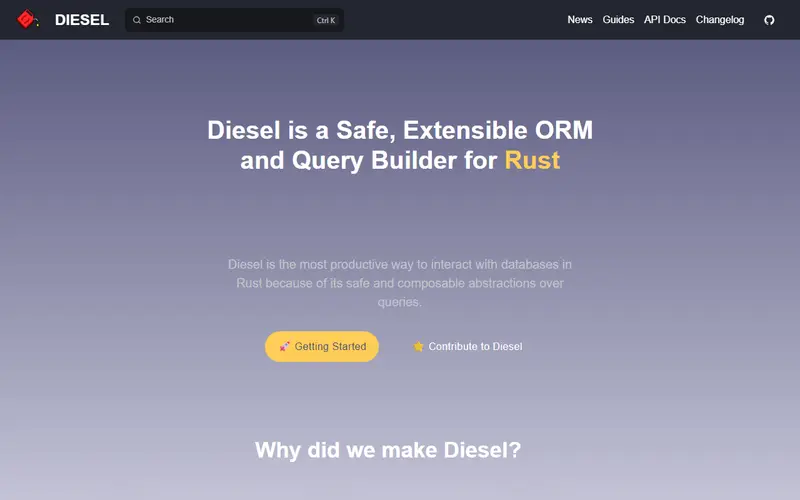Click the search magnifier icon
The height and width of the screenshot is (500, 800).
click(x=137, y=20)
